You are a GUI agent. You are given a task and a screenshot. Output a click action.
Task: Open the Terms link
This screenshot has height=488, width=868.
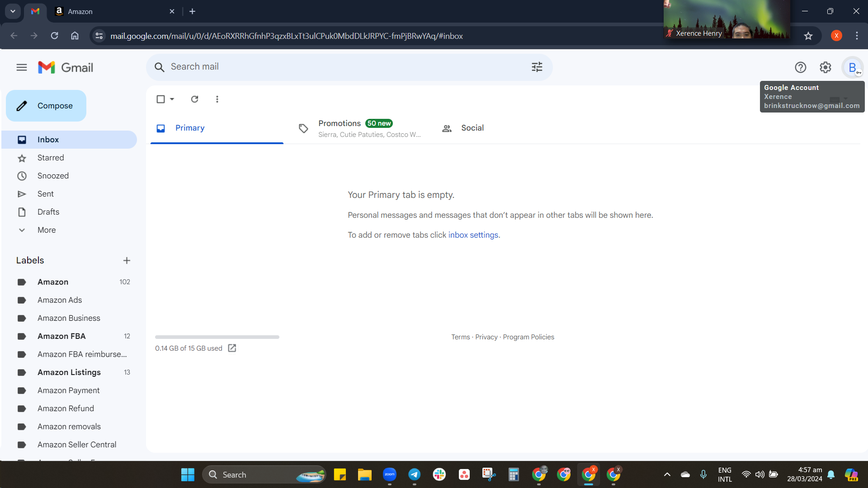click(461, 337)
